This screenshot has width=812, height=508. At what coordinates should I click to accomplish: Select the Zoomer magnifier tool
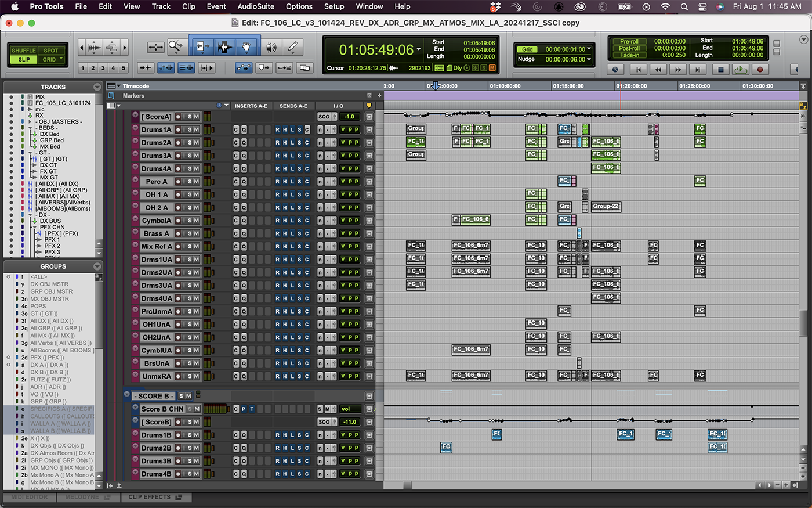click(x=175, y=47)
